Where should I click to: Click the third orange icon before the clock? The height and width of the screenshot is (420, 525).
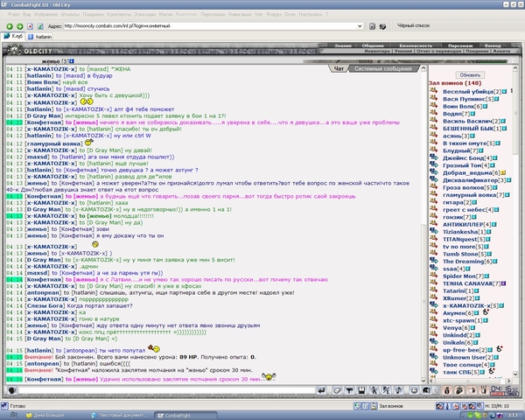pyautogui.click(x=472, y=390)
